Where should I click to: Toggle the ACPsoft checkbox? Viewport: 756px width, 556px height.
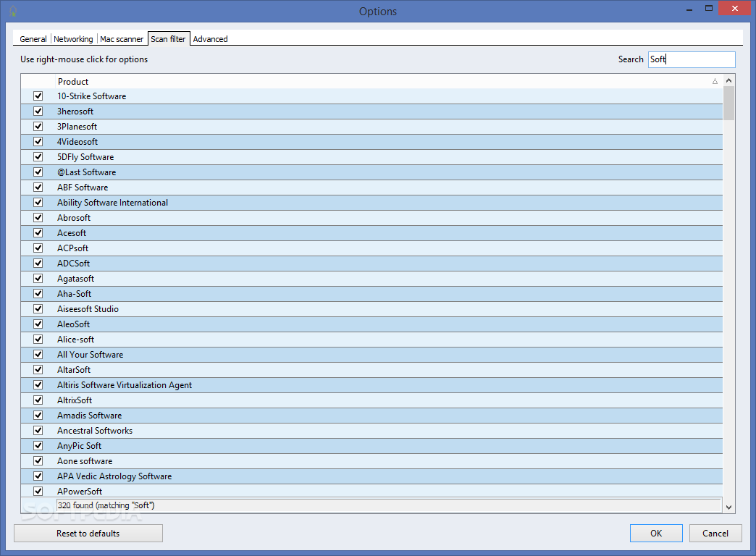click(38, 248)
